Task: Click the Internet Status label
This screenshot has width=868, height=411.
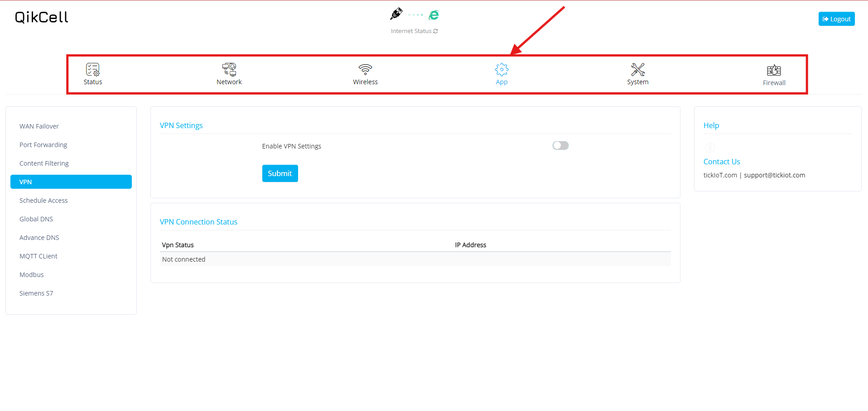Action: 411,31
